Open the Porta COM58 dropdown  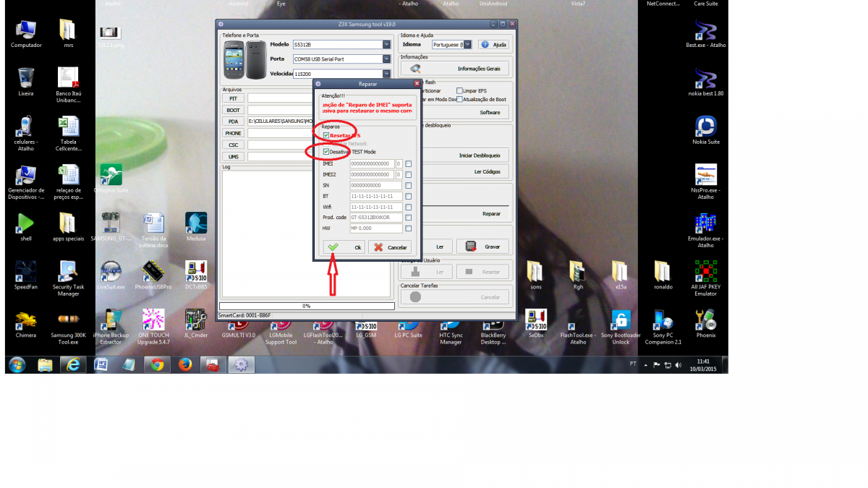[386, 59]
